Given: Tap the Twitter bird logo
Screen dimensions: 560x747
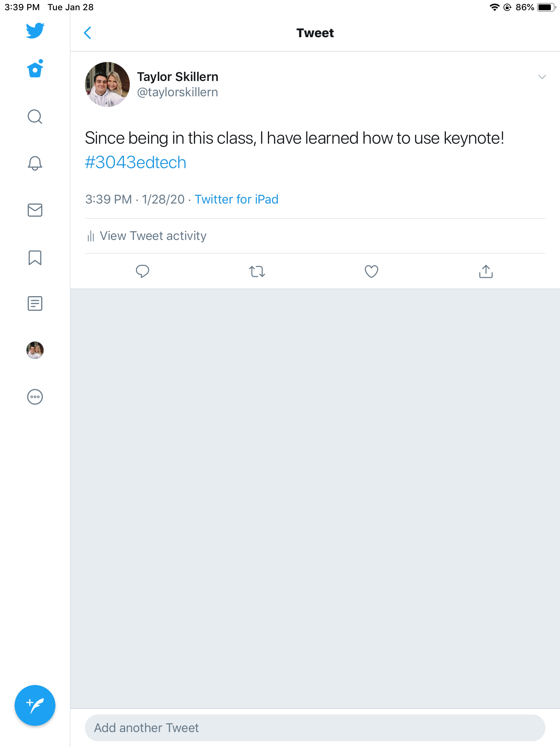Looking at the screenshot, I should coord(35,31).
